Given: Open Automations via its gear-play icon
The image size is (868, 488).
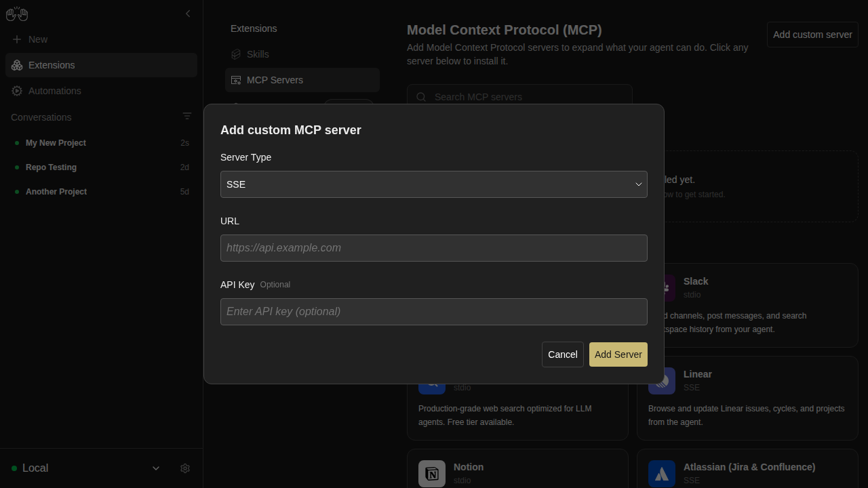Looking at the screenshot, I should point(17,91).
